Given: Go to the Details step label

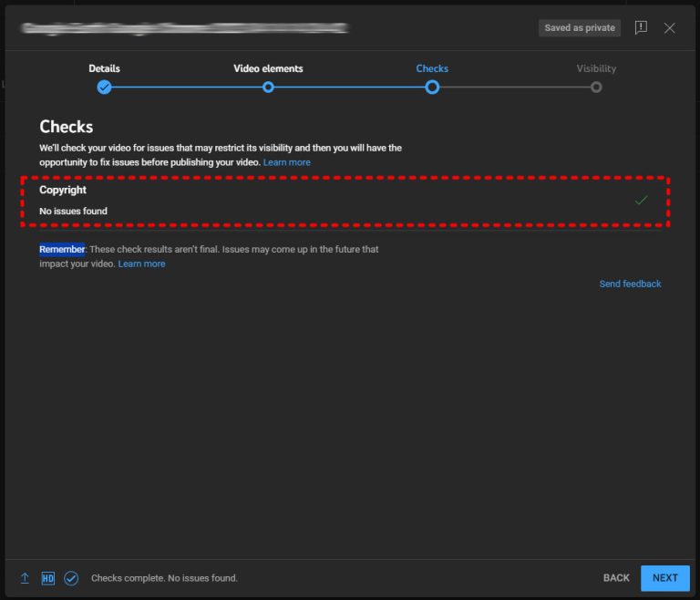Looking at the screenshot, I should pyautogui.click(x=104, y=68).
